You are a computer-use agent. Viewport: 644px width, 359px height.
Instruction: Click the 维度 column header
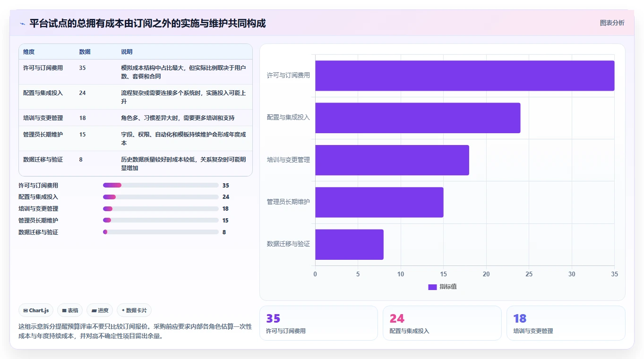pos(29,52)
